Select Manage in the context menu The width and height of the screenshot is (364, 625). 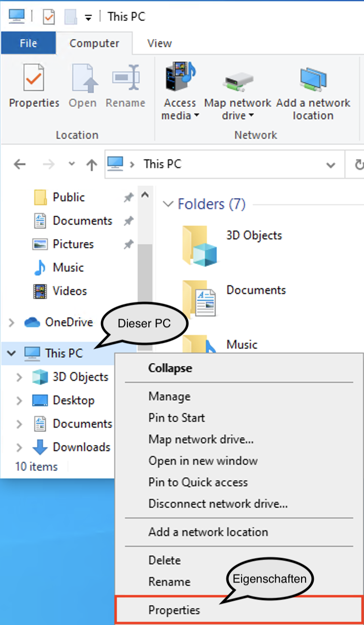click(x=169, y=396)
